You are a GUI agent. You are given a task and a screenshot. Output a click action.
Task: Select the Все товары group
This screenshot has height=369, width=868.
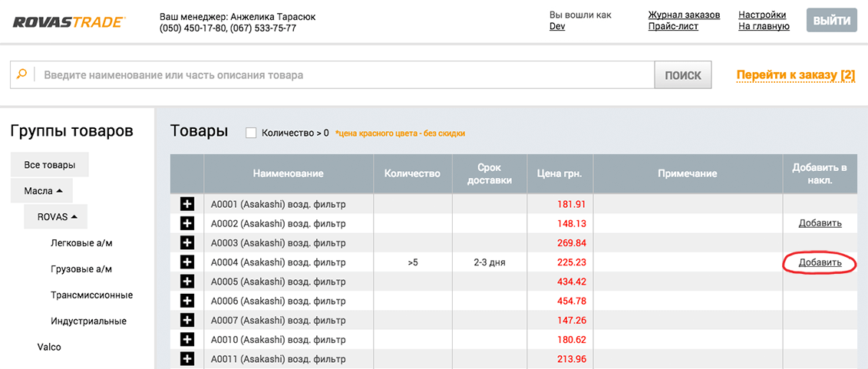[50, 165]
